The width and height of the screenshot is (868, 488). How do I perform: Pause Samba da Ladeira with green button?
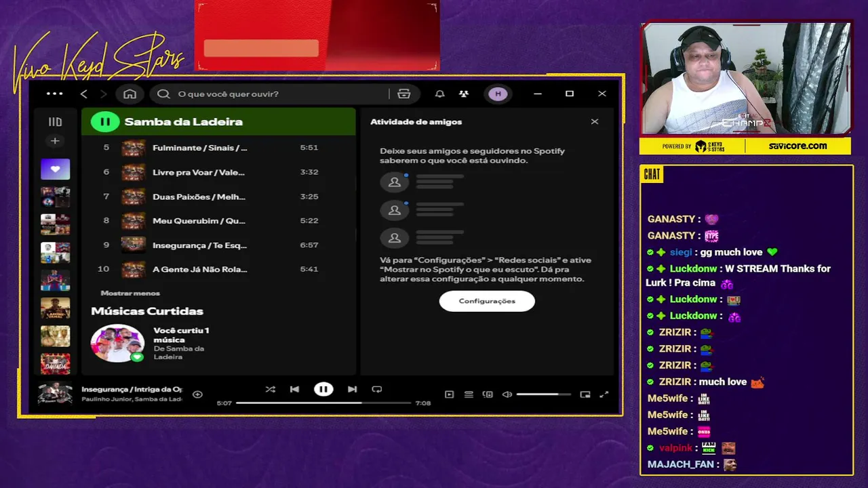point(105,122)
